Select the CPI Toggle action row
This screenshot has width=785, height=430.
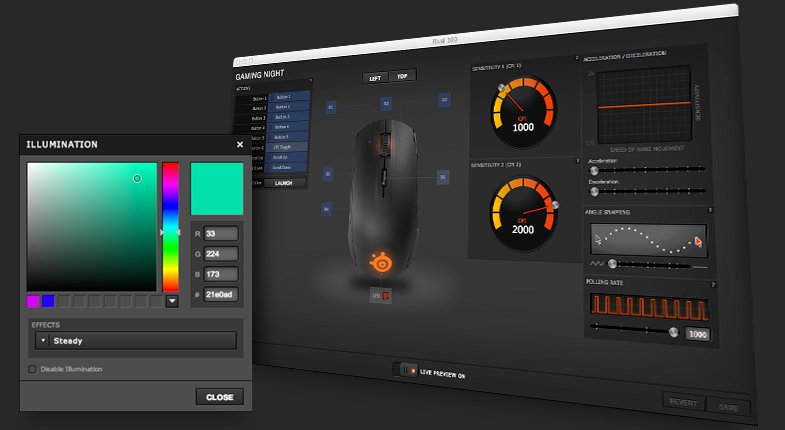(287, 147)
